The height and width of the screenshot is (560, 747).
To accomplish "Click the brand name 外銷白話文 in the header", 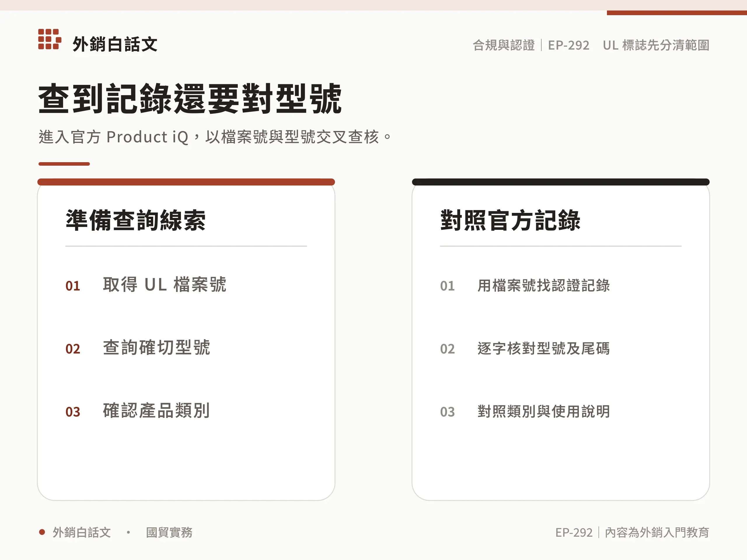I will 115,44.
